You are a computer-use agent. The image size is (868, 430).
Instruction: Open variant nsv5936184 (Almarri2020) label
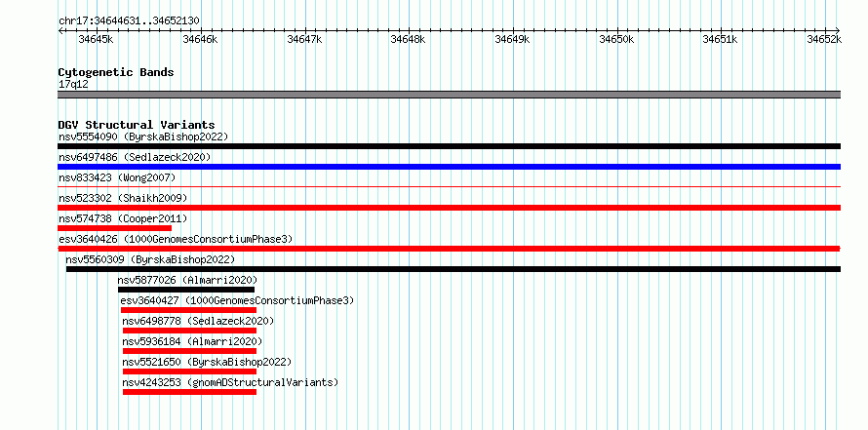pyautogui.click(x=193, y=341)
